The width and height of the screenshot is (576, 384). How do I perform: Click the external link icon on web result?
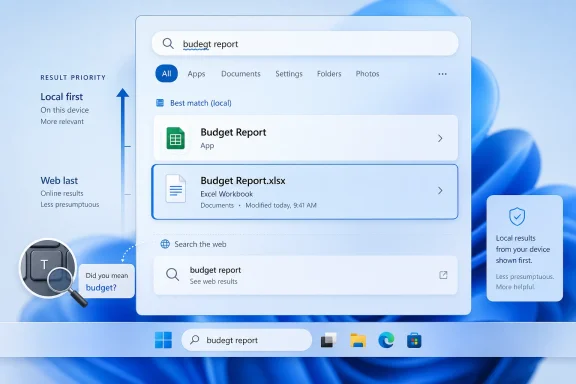(443, 275)
